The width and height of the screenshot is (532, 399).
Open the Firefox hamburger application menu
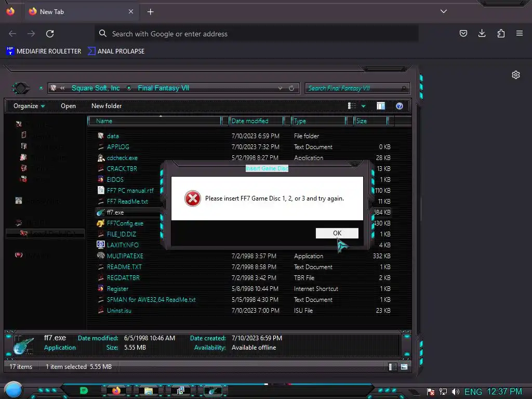click(x=520, y=33)
